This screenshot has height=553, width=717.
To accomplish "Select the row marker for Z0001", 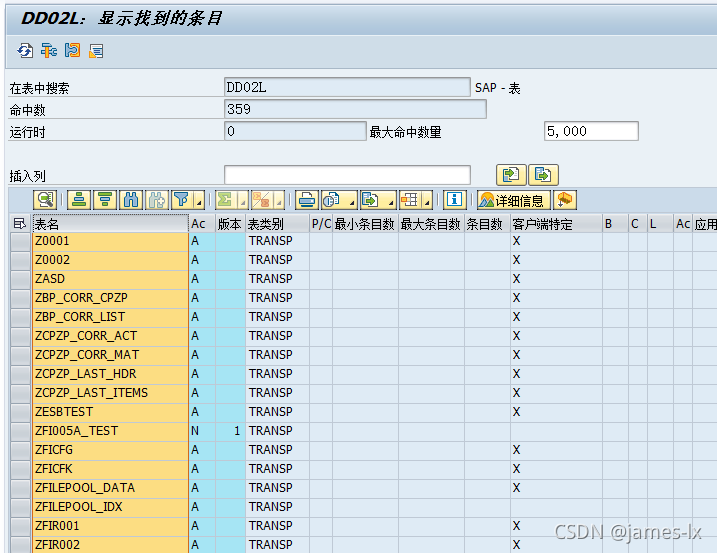I will pos(21,241).
